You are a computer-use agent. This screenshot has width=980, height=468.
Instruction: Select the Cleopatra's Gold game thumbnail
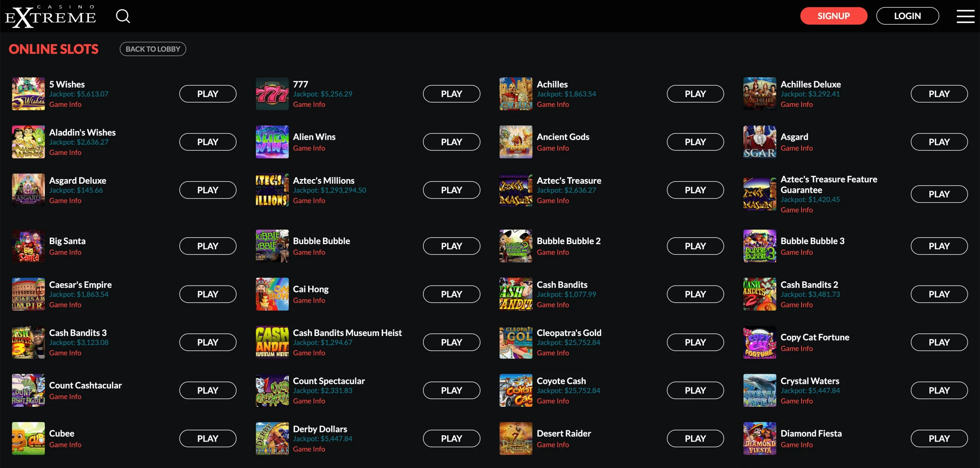(x=516, y=342)
